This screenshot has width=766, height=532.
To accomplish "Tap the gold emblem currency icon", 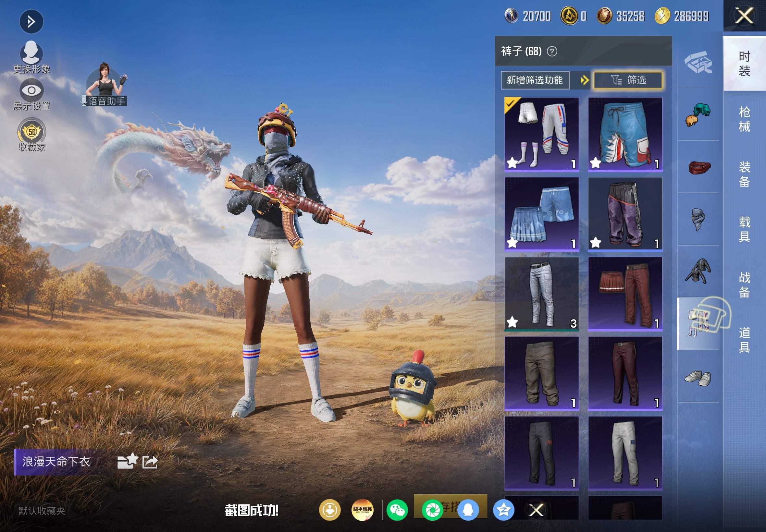I will tap(569, 16).
